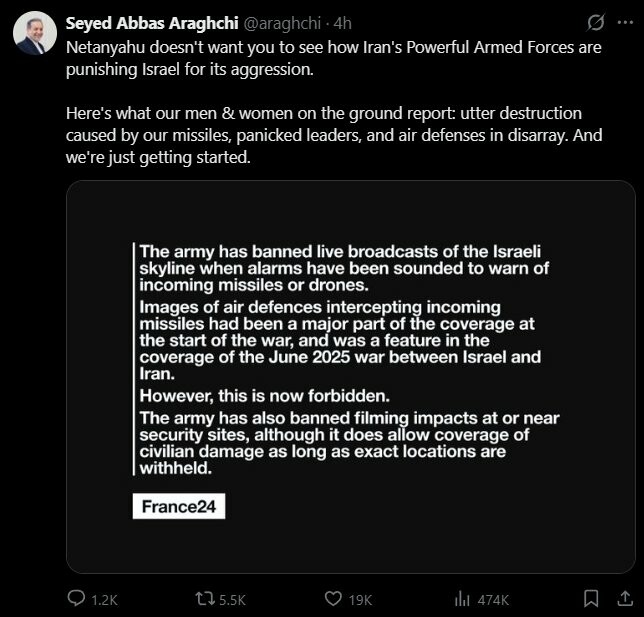Repost this tweet using the retweet icon
This screenshot has height=617, width=644.
(205, 599)
